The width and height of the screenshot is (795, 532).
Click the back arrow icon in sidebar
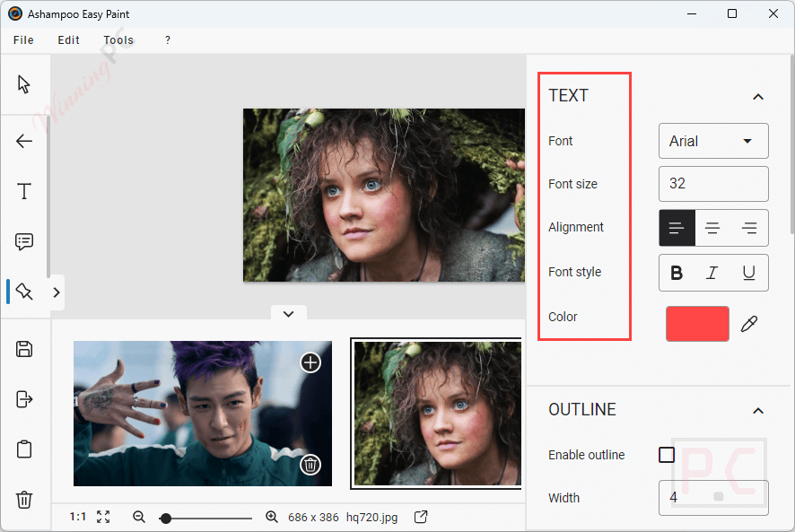[x=24, y=141]
